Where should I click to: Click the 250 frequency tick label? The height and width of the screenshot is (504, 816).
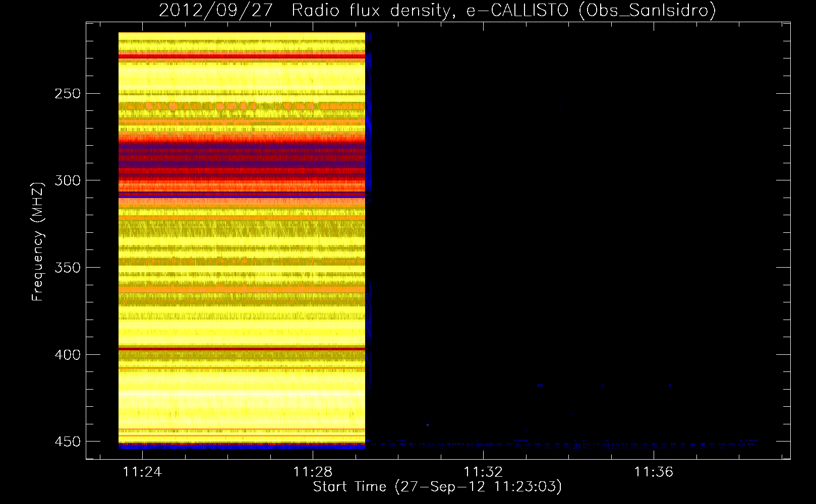point(68,94)
